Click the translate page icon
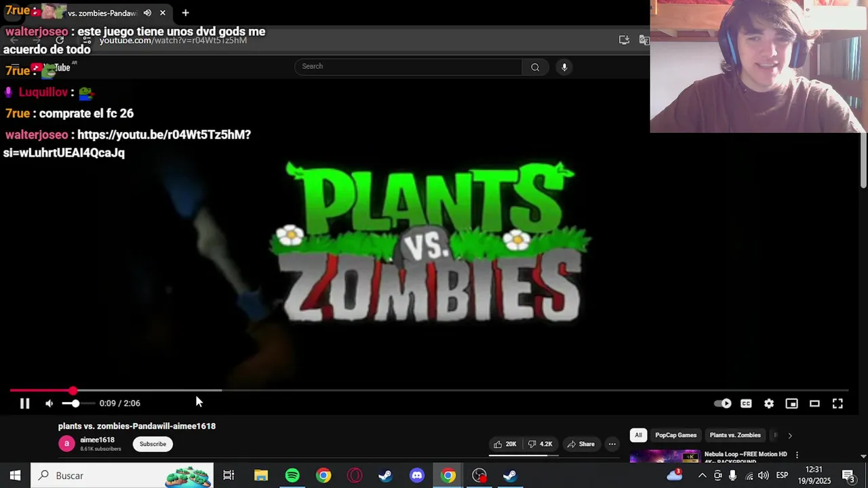Viewport: 868px width, 488px height. (x=644, y=40)
